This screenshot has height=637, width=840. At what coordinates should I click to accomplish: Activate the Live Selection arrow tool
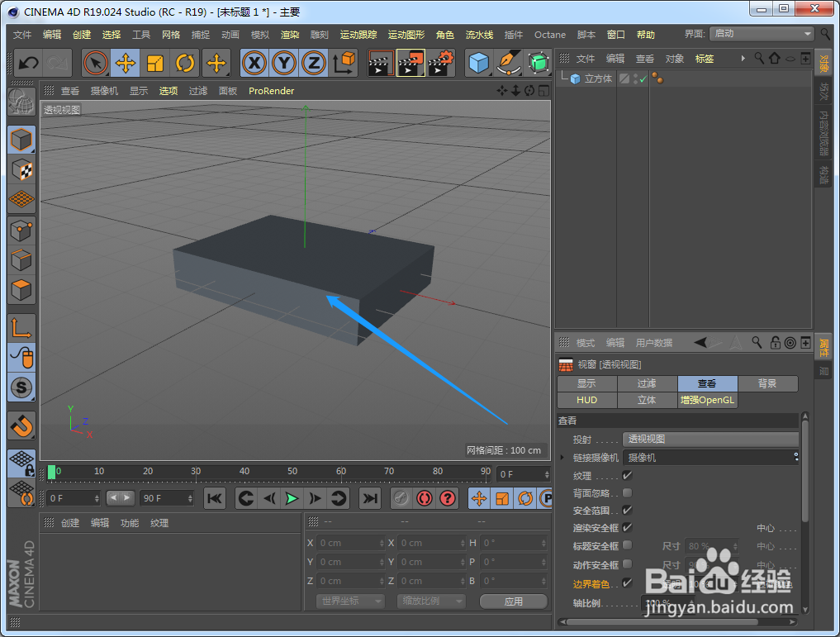click(95, 63)
